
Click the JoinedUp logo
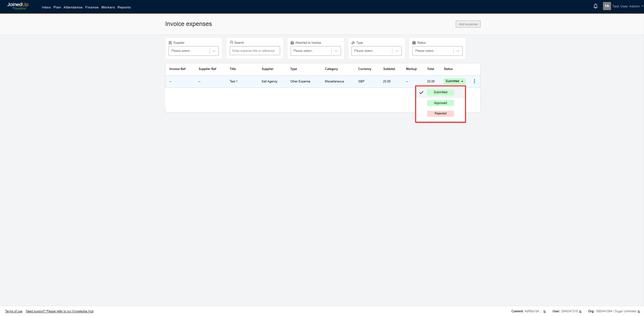18,6
